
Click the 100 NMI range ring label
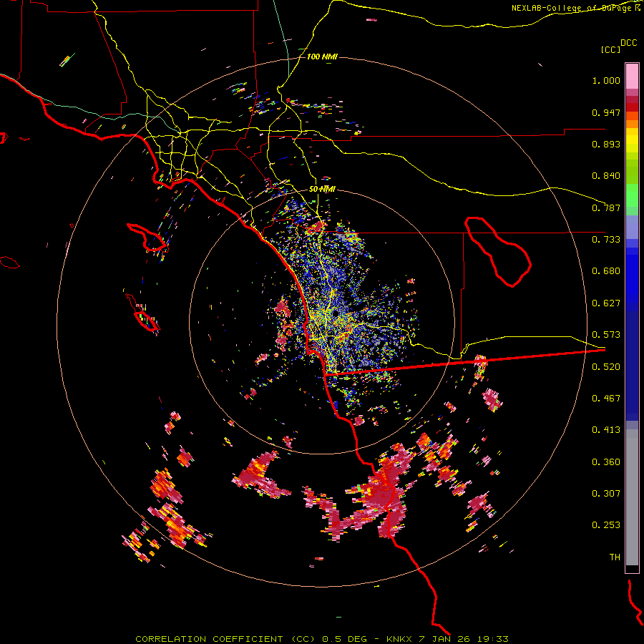pyautogui.click(x=322, y=57)
